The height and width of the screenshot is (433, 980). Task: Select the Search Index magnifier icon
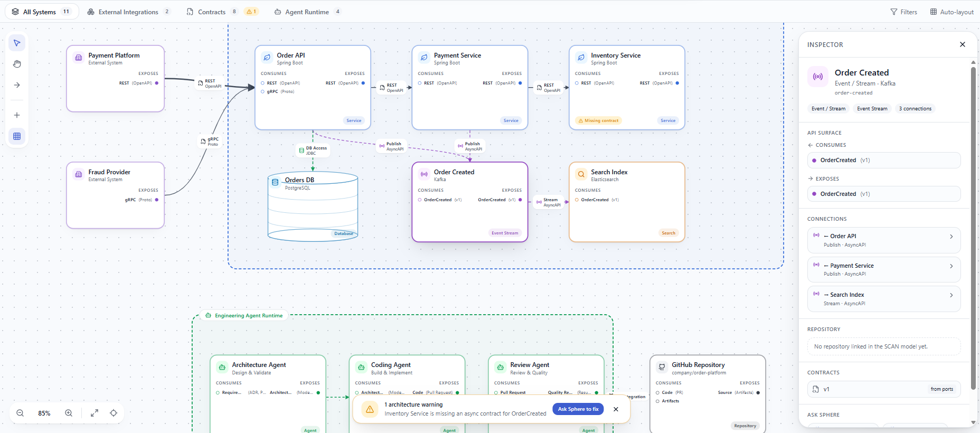pos(581,174)
